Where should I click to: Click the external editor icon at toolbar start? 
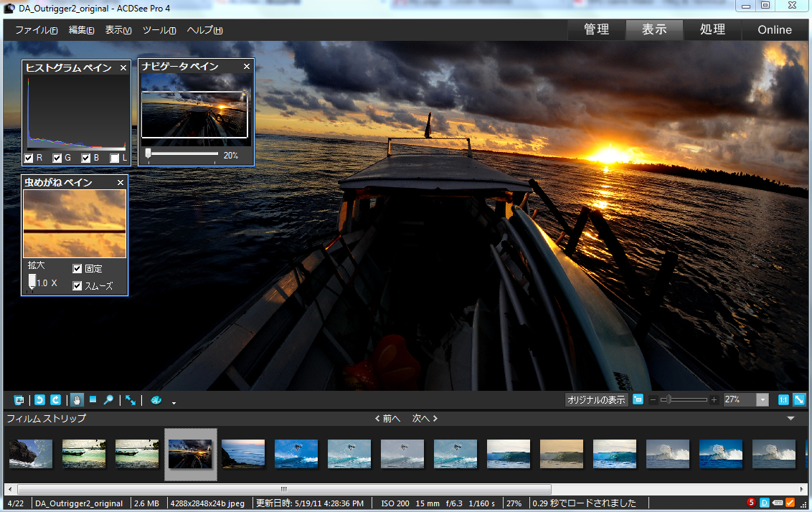[19, 400]
